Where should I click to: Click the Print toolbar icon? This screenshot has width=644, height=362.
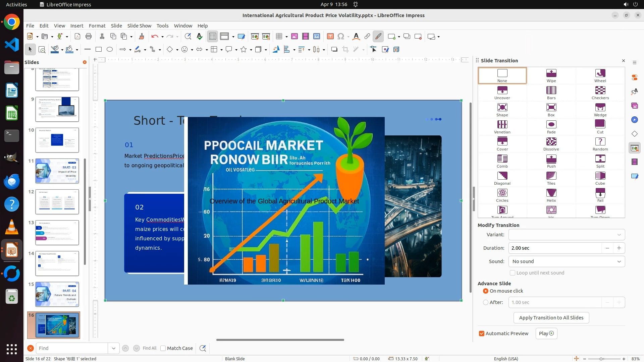pos(89,37)
